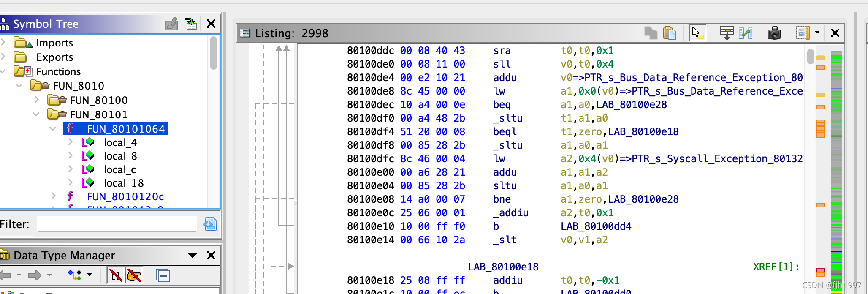Toggle mouse hover cursor mode in Listing

point(697,33)
